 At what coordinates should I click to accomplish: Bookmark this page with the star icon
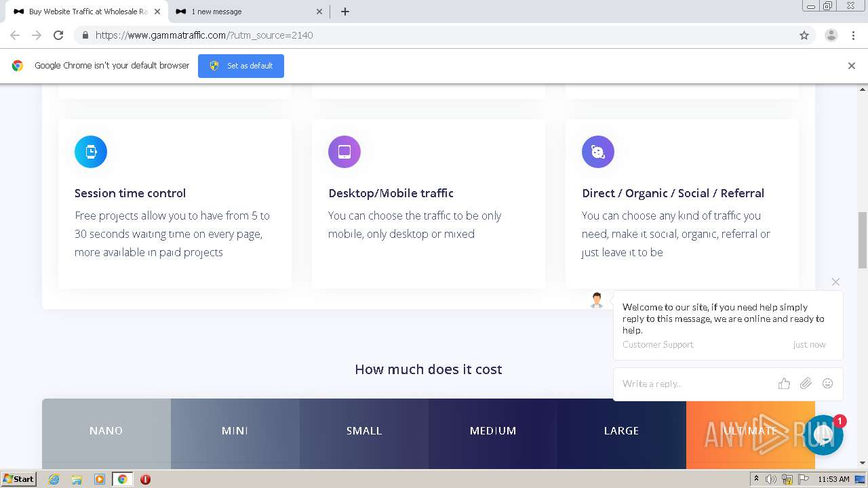coord(804,35)
